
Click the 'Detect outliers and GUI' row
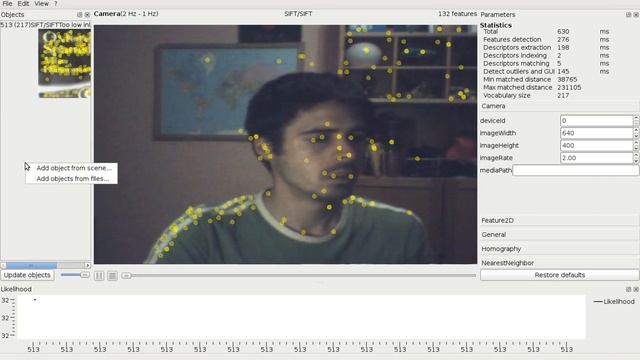pyautogui.click(x=546, y=71)
